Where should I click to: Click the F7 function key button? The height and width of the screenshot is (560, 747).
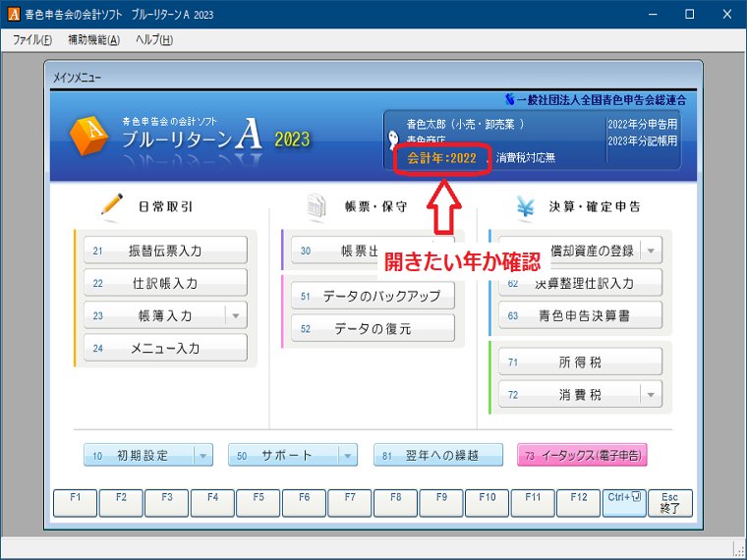point(350,503)
